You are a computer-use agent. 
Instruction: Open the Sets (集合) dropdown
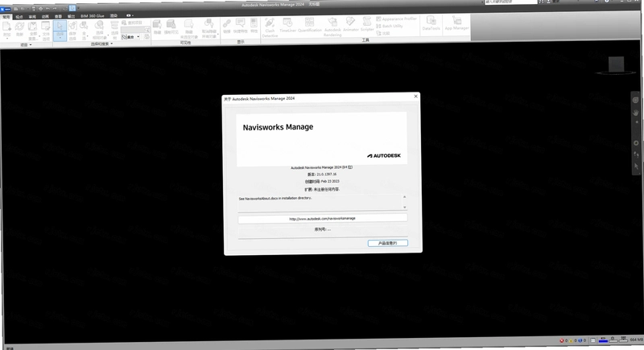131,37
